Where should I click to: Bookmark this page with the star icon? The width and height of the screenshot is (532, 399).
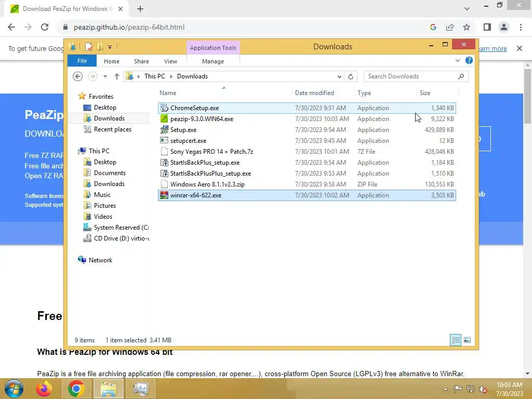(467, 27)
